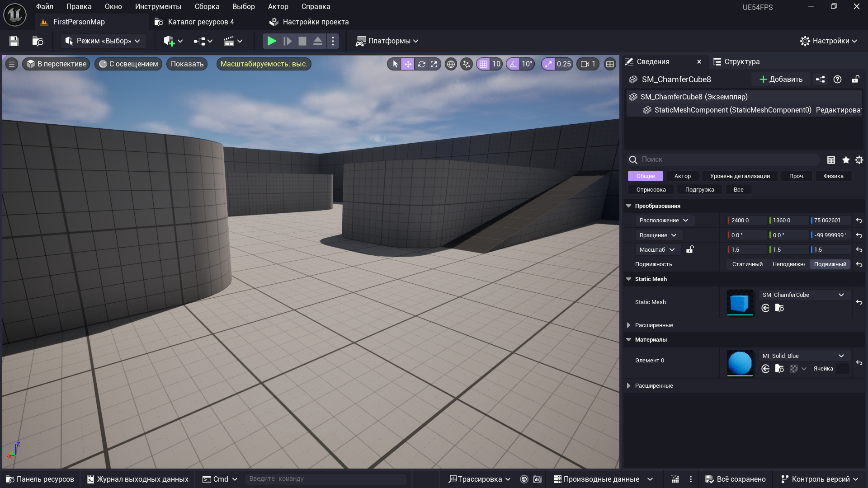Click the Поиск details search field
The image size is (868, 488).
pos(723,160)
